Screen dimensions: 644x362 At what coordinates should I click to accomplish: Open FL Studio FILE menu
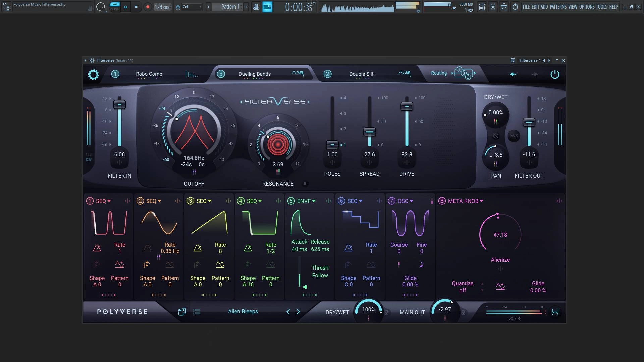click(x=526, y=7)
